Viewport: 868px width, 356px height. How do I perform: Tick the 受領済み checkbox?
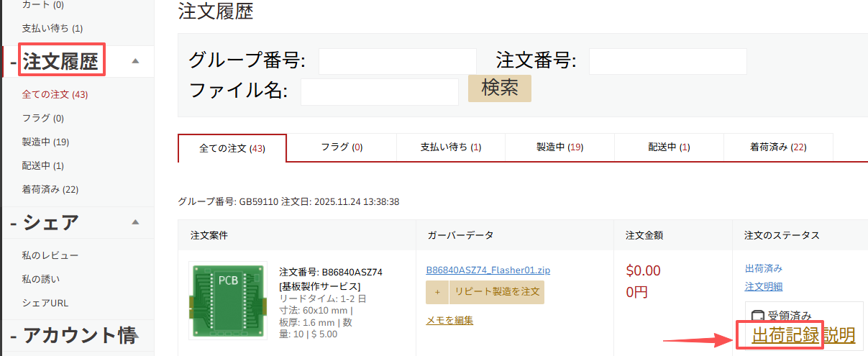point(757,316)
